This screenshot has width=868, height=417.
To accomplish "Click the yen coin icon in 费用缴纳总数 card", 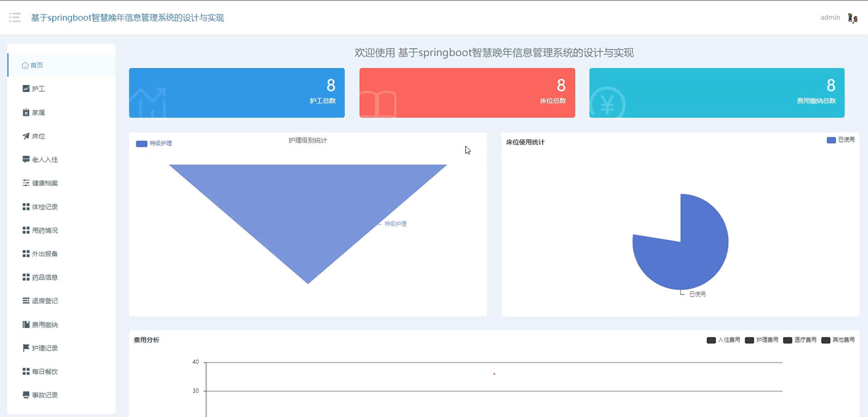I will [608, 102].
